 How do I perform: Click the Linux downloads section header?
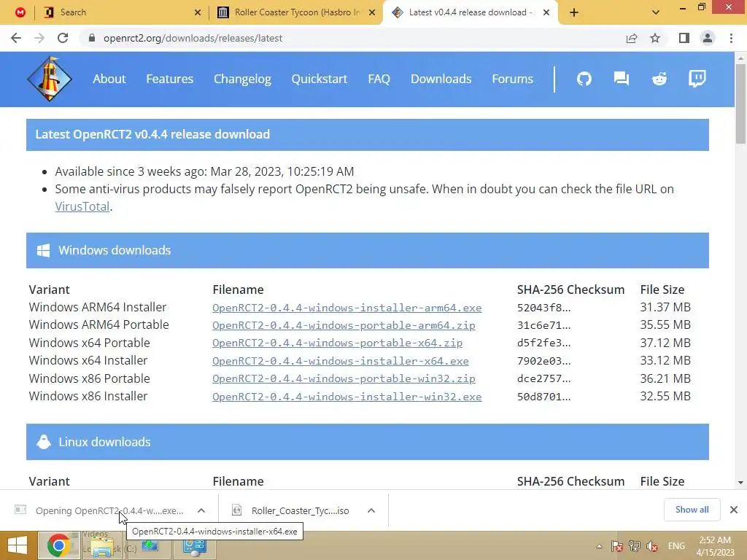pyautogui.click(x=368, y=442)
